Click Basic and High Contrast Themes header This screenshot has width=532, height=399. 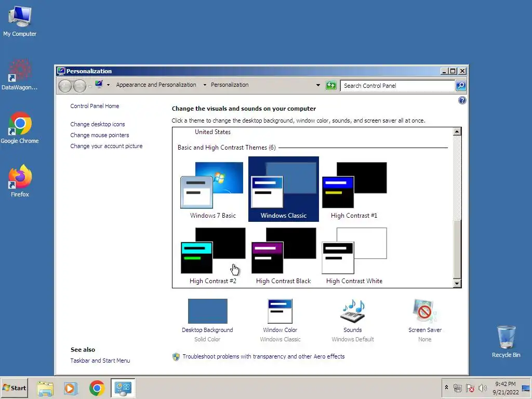pyautogui.click(x=227, y=147)
